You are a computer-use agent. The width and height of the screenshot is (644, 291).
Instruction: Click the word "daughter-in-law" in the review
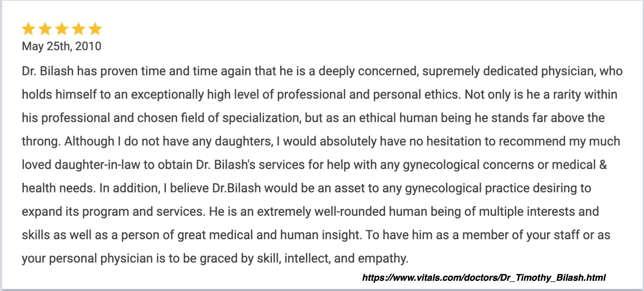pyautogui.click(x=97, y=165)
